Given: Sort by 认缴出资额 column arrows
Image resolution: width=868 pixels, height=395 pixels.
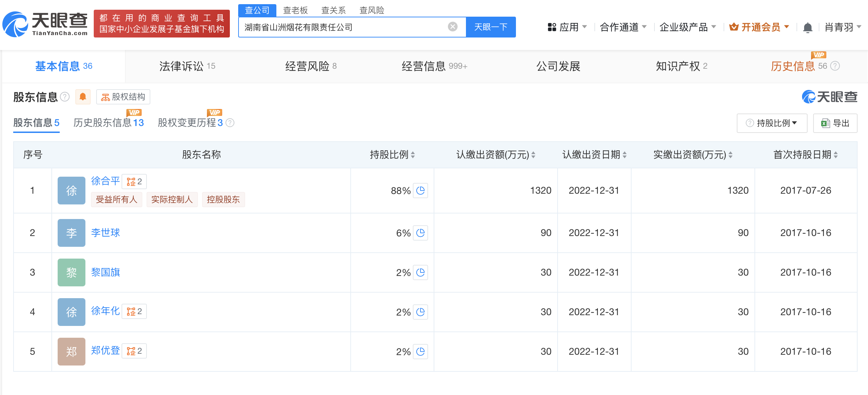Looking at the screenshot, I should [533, 155].
